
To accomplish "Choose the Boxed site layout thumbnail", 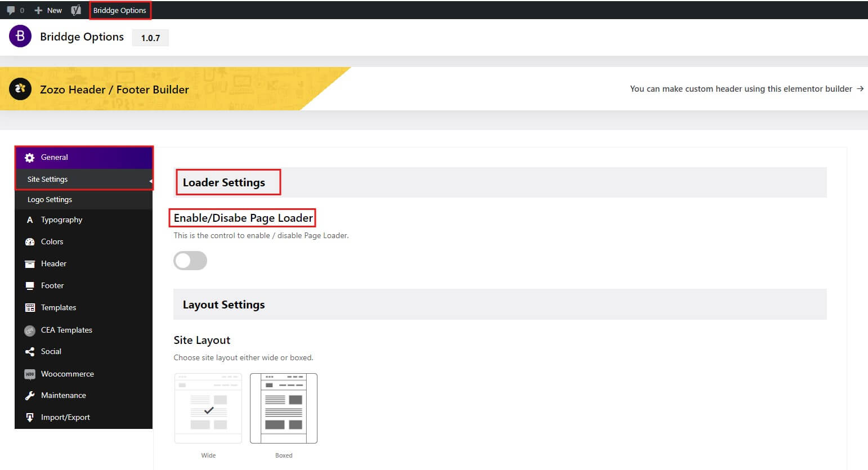I will (284, 409).
